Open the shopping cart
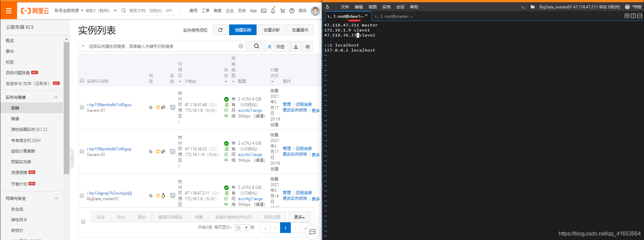The image size is (644, 240). point(282,11)
